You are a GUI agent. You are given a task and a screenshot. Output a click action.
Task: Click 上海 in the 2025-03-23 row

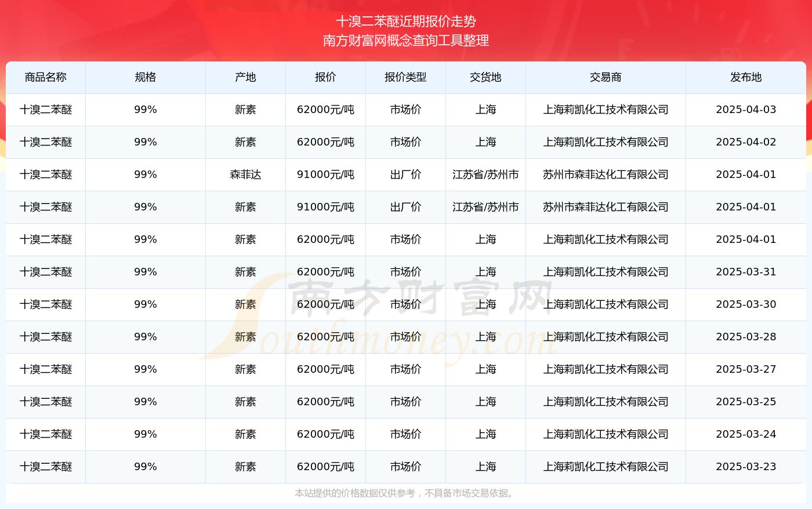[485, 467]
